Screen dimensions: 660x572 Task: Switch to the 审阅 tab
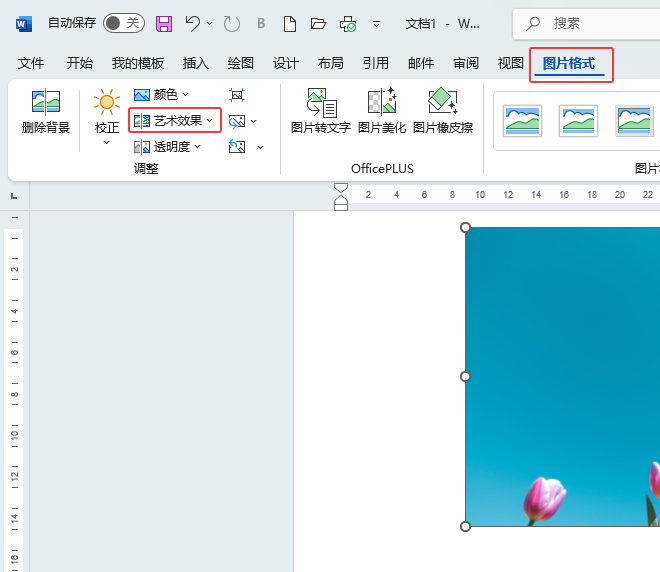pyautogui.click(x=466, y=64)
